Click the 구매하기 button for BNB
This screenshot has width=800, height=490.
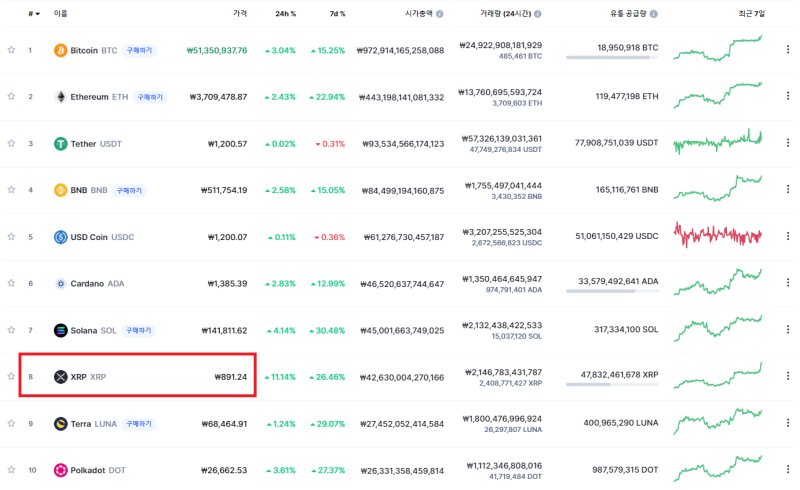(129, 190)
